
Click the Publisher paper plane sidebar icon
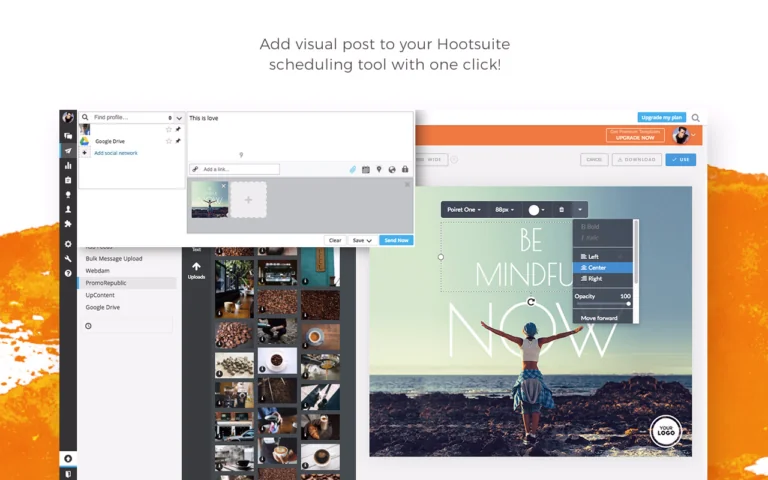[68, 151]
